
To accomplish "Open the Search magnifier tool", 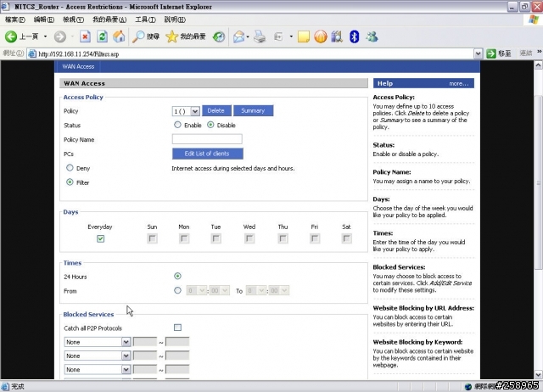I will 138,36.
